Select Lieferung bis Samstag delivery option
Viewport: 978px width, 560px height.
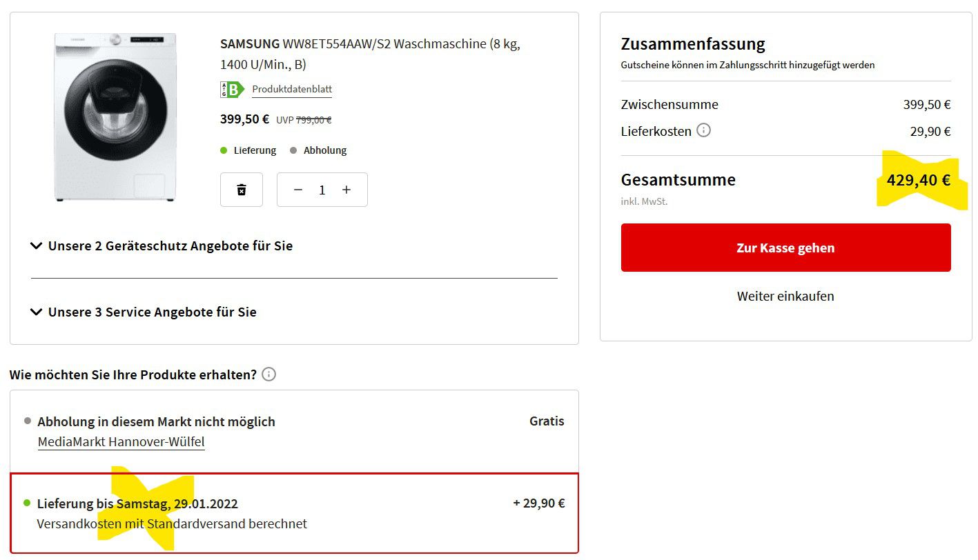tap(295, 513)
